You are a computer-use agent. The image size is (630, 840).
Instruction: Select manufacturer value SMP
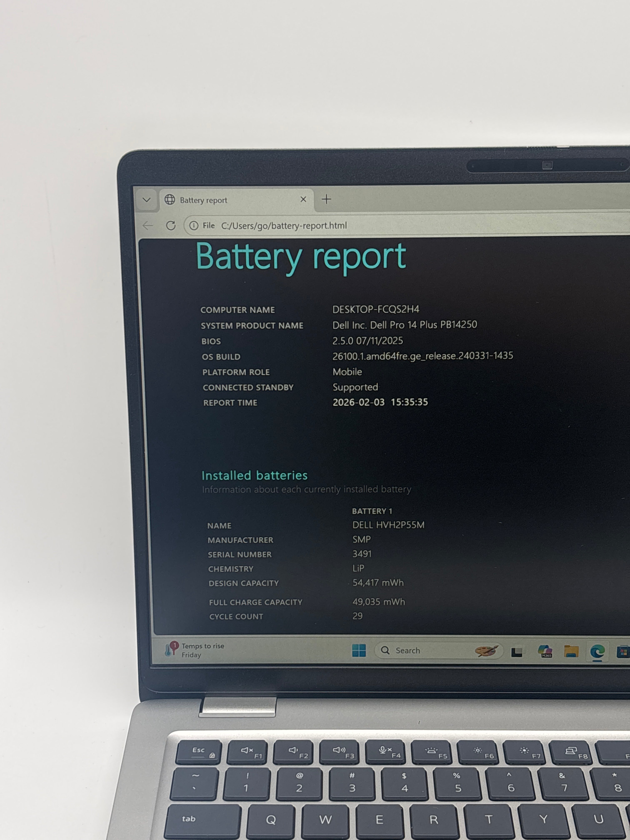tap(361, 539)
